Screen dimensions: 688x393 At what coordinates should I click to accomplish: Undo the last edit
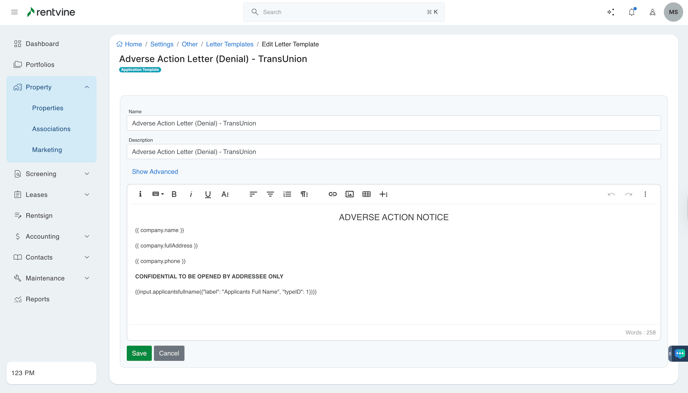611,194
